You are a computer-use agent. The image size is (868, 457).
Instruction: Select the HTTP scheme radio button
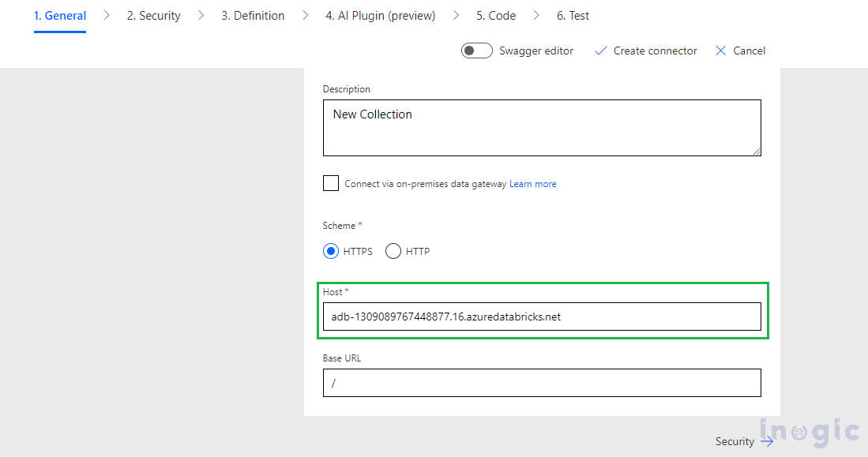pos(393,251)
